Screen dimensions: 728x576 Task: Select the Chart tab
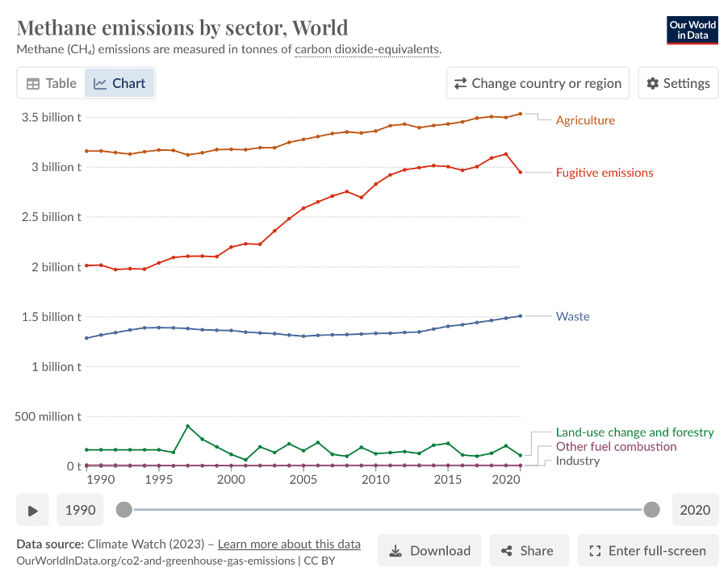[119, 83]
